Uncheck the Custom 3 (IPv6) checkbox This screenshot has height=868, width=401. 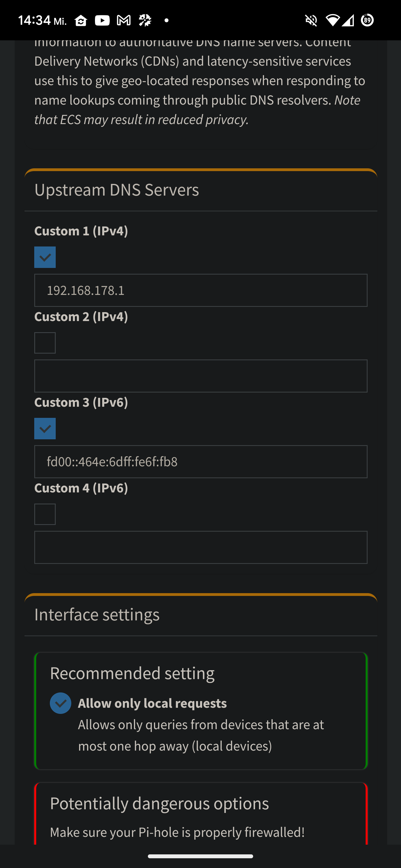pos(45,429)
